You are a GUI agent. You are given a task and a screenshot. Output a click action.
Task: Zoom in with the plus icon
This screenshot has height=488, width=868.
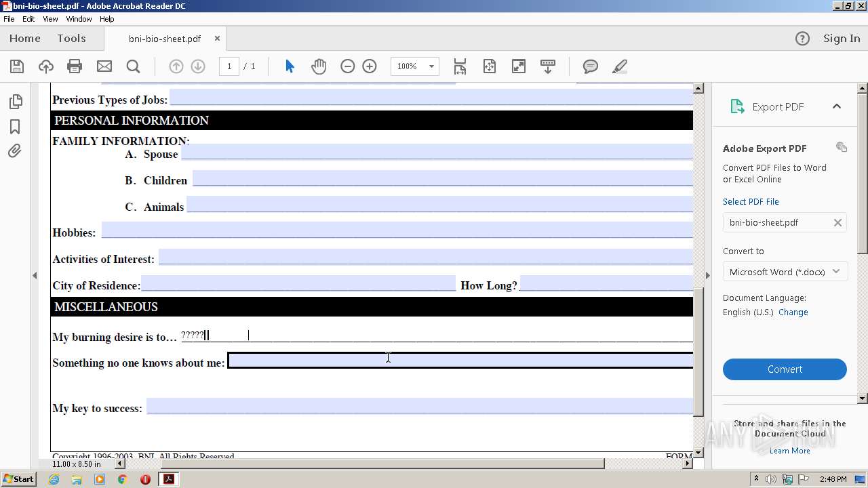point(370,66)
